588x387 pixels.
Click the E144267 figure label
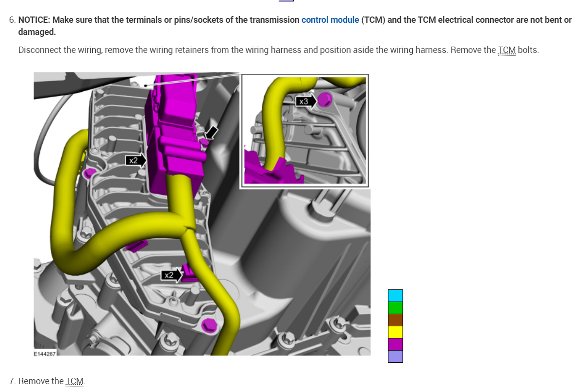tap(45, 354)
